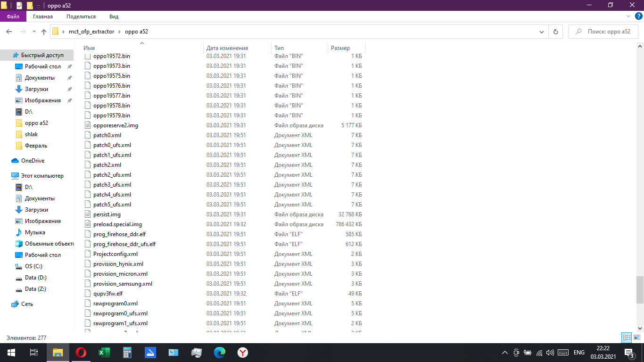This screenshot has height=362, width=644.
Task: Select Сеть in the navigation pane
Action: click(x=27, y=304)
